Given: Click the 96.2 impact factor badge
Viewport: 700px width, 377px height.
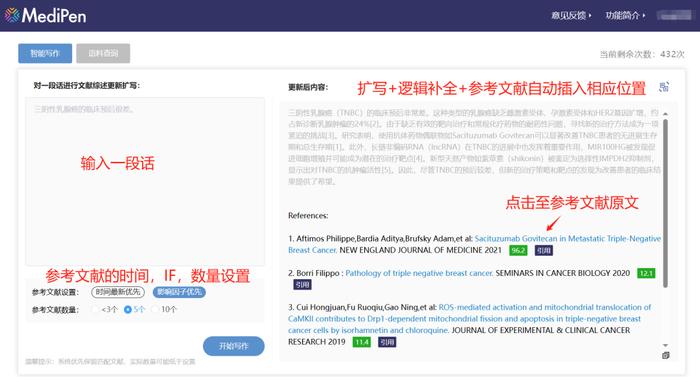Looking at the screenshot, I should pyautogui.click(x=518, y=251).
